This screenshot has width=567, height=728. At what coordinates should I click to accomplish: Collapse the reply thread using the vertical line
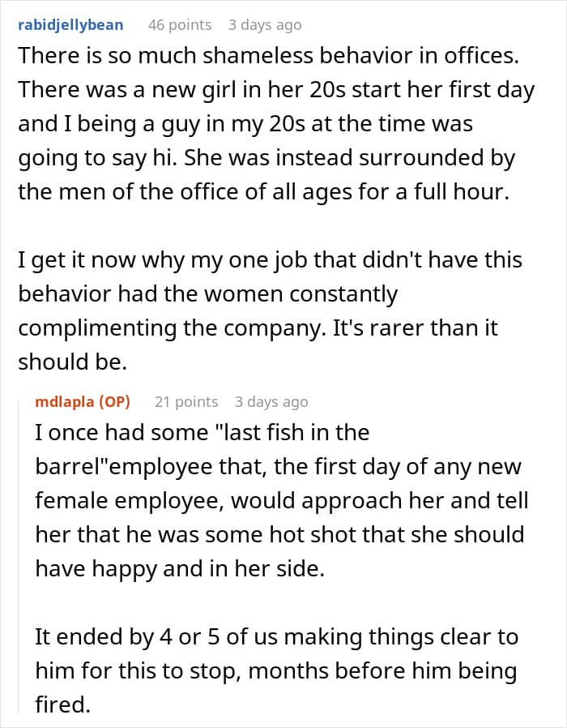(19, 555)
